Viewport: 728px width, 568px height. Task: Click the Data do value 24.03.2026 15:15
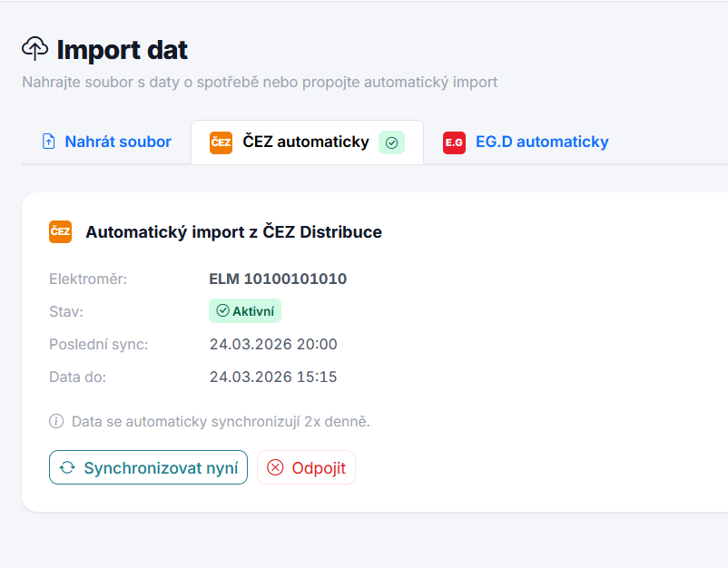(x=273, y=377)
